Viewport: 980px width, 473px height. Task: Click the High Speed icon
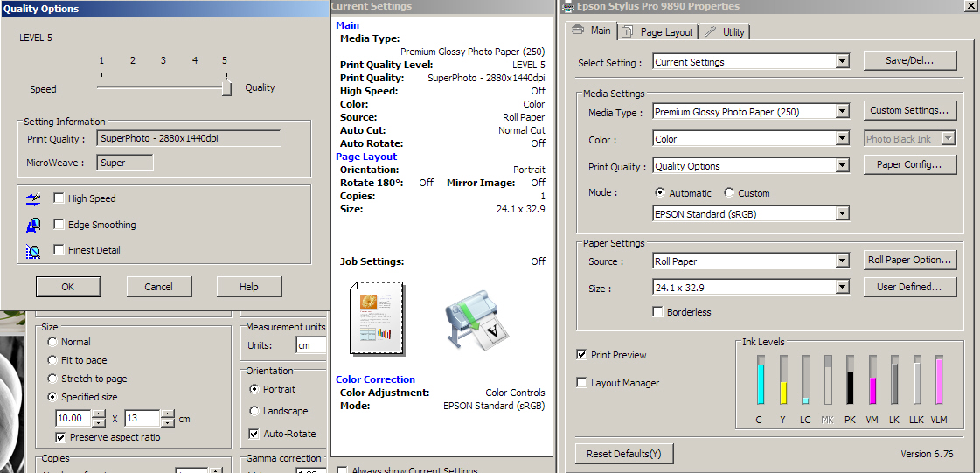33,198
